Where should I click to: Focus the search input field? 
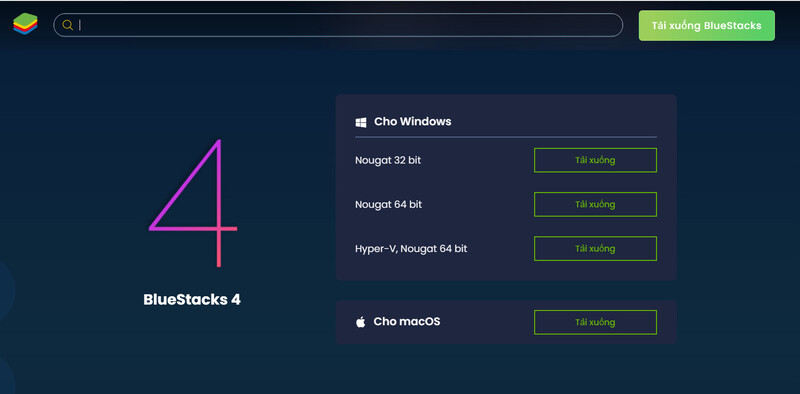tap(338, 25)
